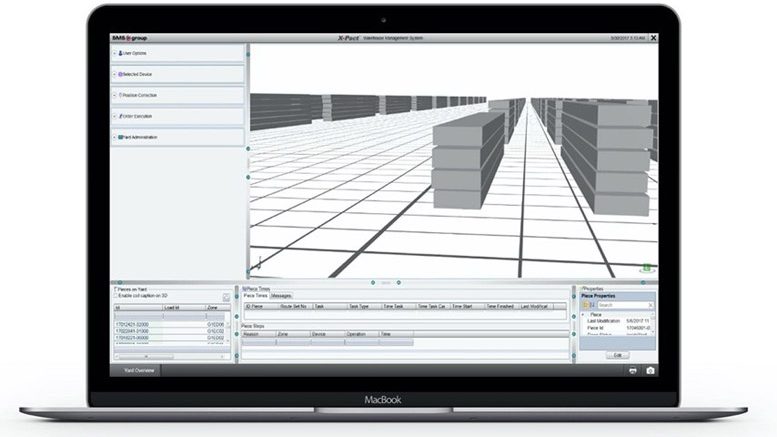Click the printer icon in bottom bar
Screen dimensions: 777x437
(x=634, y=370)
